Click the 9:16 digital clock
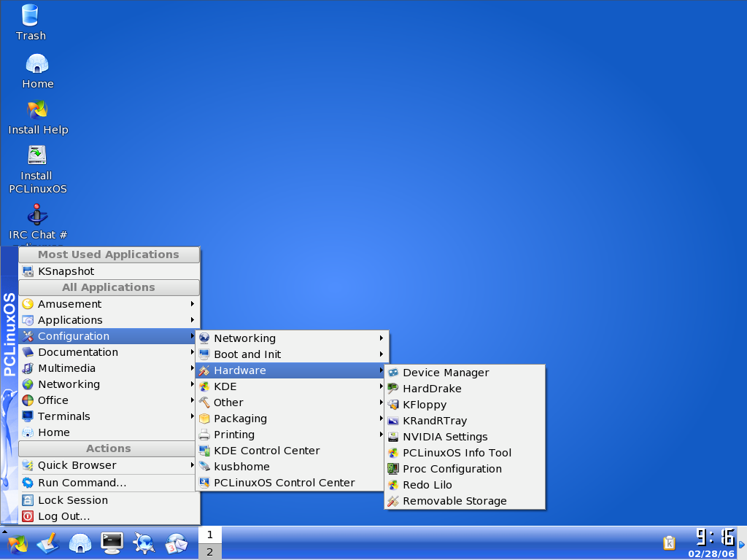 pos(715,537)
